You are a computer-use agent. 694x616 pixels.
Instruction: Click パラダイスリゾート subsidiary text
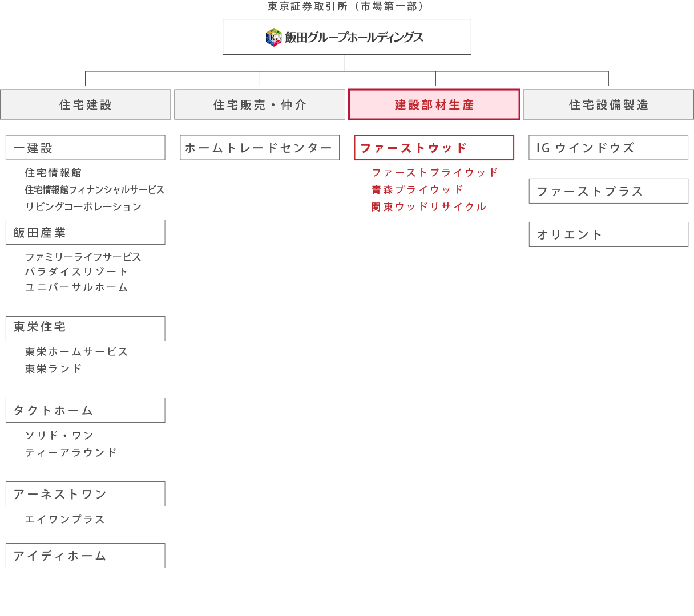(76, 272)
